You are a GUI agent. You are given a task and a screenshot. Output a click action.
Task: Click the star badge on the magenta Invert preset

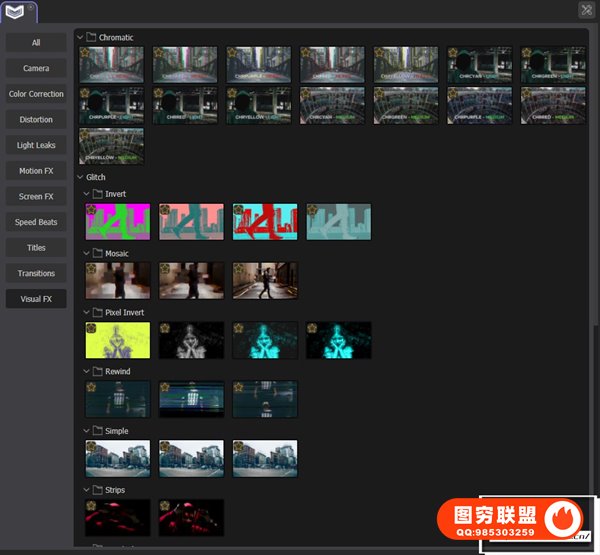tap(90, 210)
